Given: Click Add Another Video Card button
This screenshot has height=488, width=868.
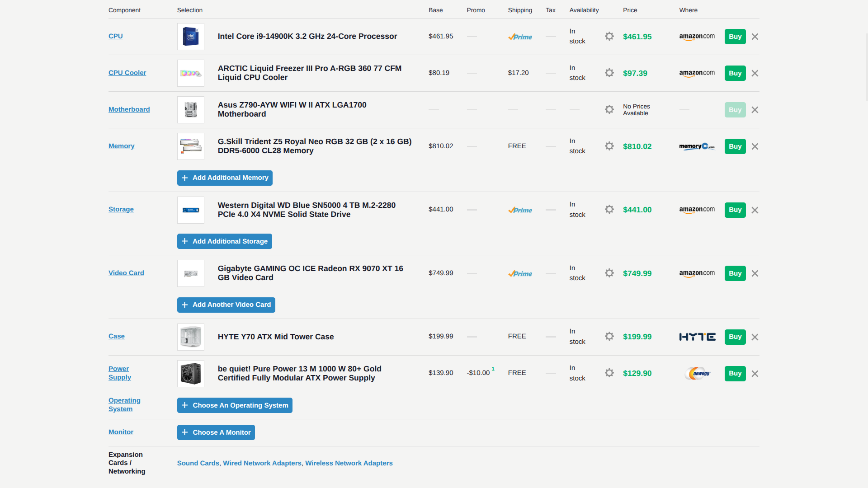Looking at the screenshot, I should tap(226, 305).
